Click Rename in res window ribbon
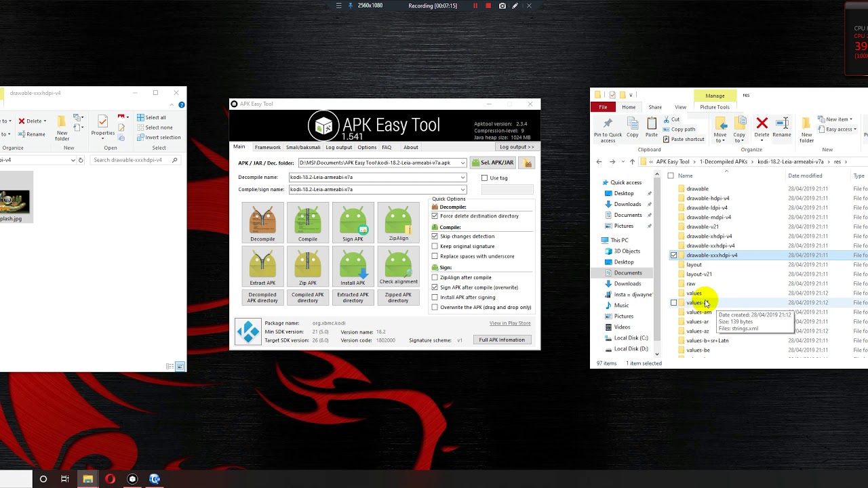868x488 pixels. click(782, 127)
